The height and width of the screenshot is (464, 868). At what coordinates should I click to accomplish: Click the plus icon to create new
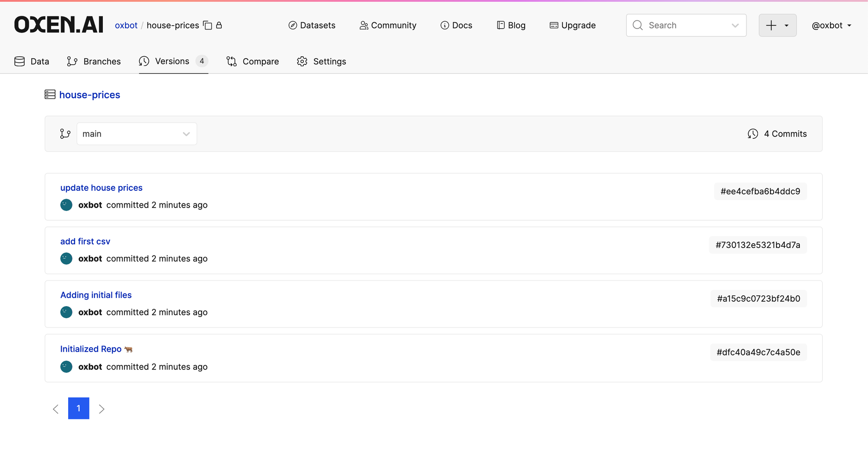pos(771,25)
